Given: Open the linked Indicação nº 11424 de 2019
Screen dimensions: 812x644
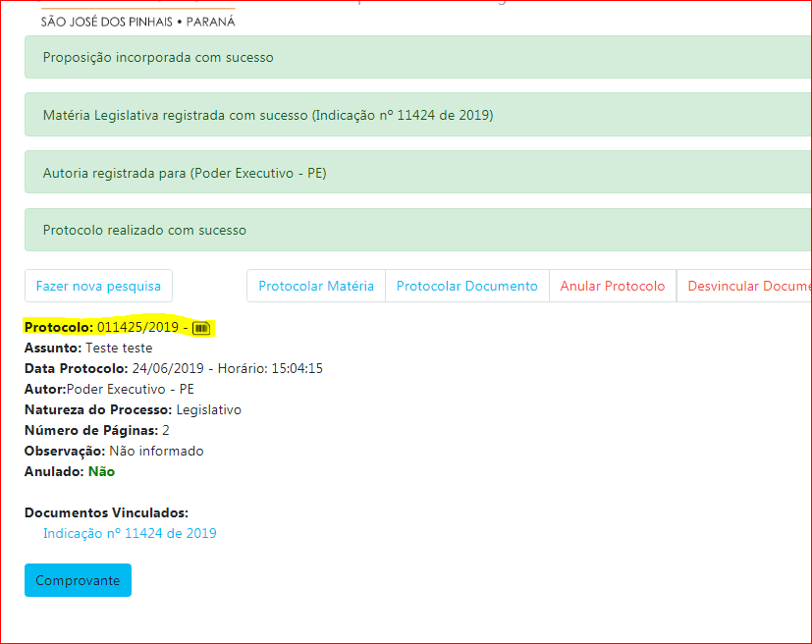Looking at the screenshot, I should pyautogui.click(x=130, y=533).
